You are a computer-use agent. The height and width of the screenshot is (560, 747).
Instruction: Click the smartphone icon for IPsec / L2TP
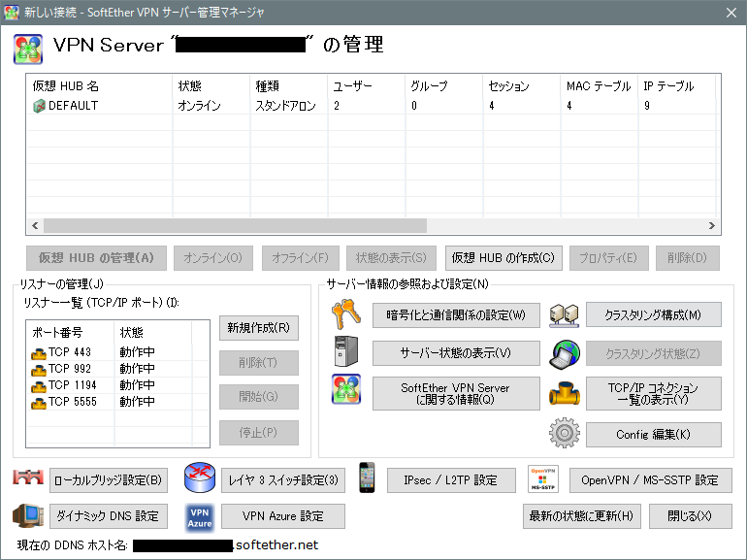pyautogui.click(x=367, y=478)
